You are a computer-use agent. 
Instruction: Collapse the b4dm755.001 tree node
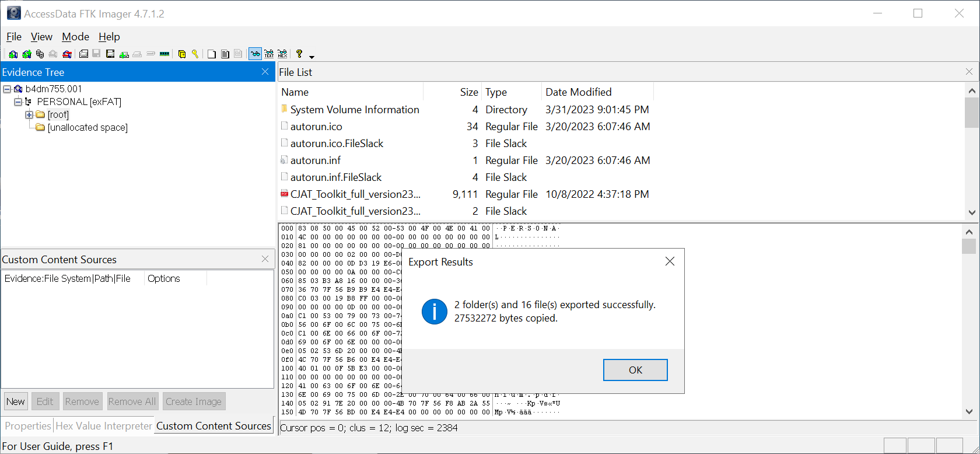tap(7, 89)
